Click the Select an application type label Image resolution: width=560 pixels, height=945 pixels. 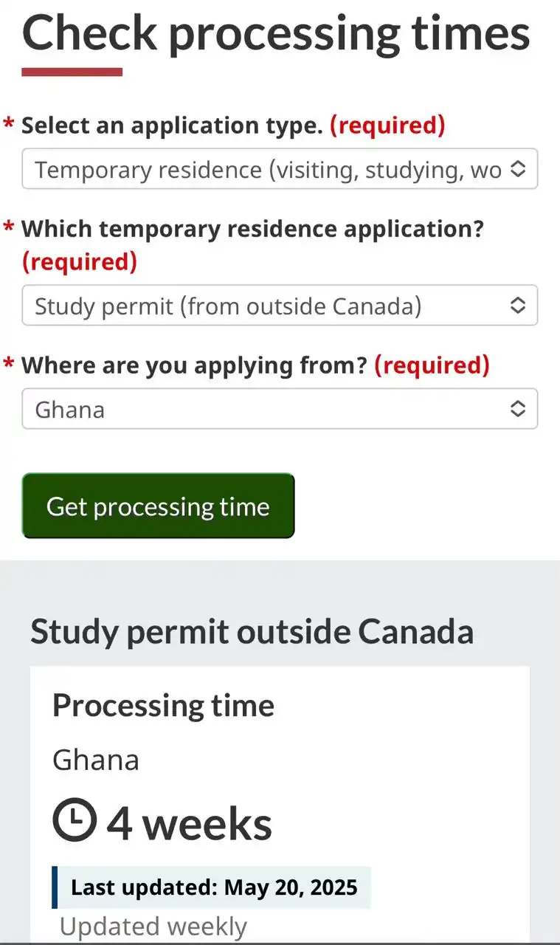[x=172, y=126]
